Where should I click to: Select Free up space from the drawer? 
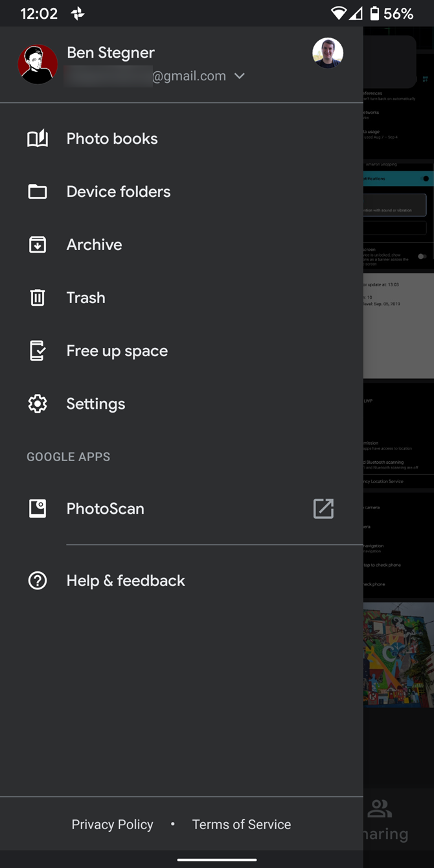coord(117,350)
